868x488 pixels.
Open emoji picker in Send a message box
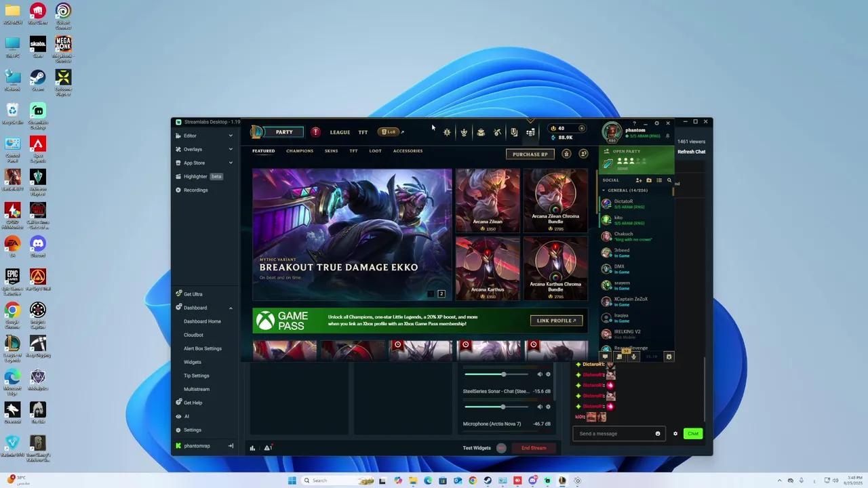[658, 434]
